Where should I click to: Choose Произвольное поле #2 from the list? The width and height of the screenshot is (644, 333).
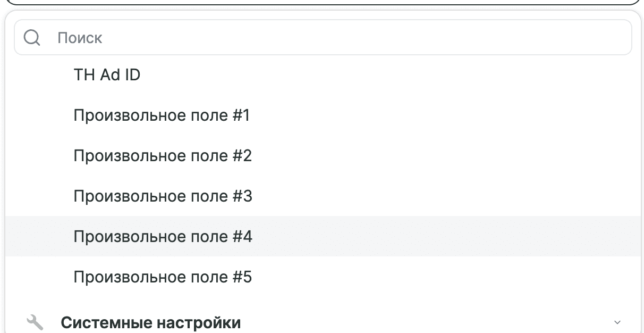click(163, 155)
